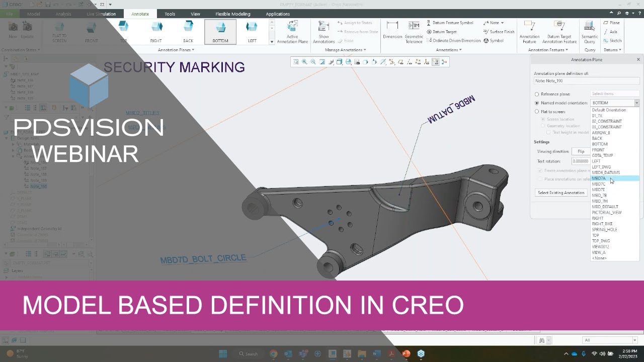The image size is (644, 362).
Task: Toggle the Text height in model checkbox
Action: pos(549,132)
